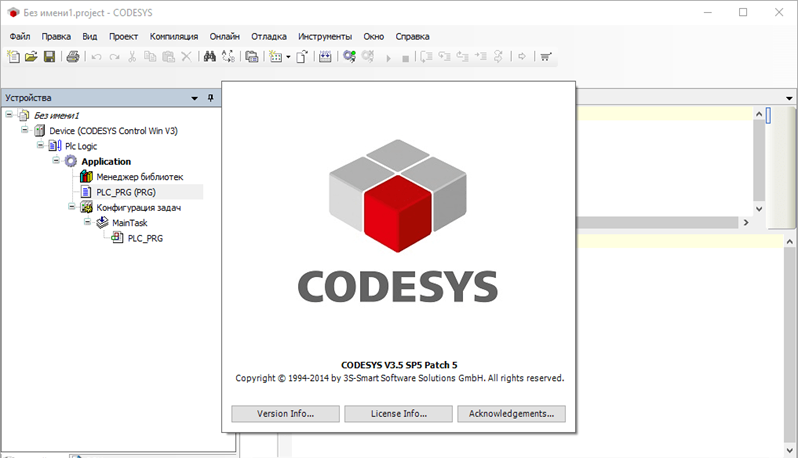Select Device (CODESYS Control Win V3) in tree
798x458 pixels.
(113, 131)
